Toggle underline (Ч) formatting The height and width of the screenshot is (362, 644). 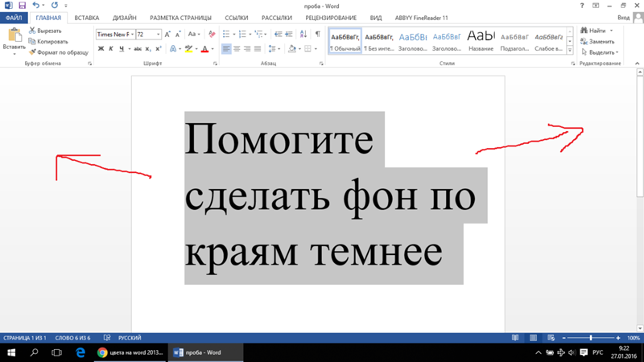122,49
